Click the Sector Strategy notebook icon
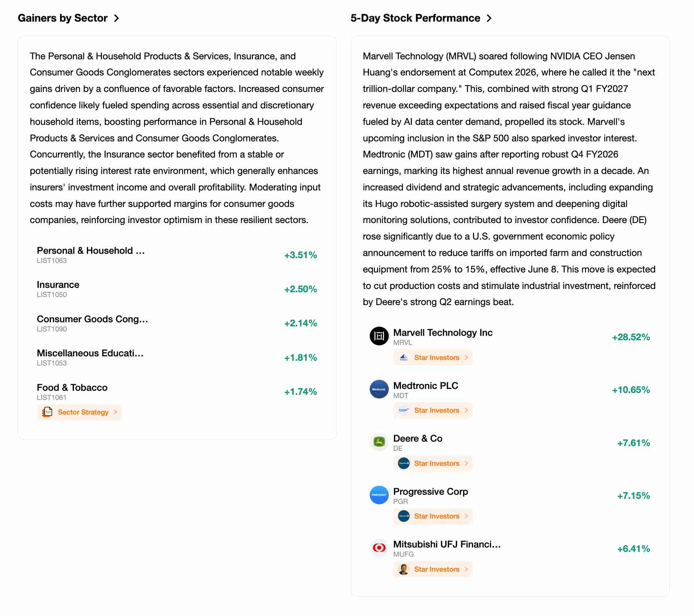 coord(47,412)
